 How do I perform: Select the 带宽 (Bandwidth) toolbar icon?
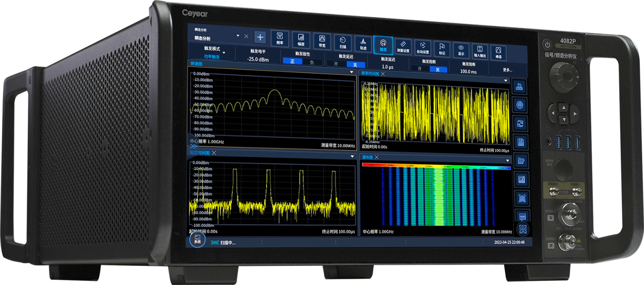[x=322, y=41]
